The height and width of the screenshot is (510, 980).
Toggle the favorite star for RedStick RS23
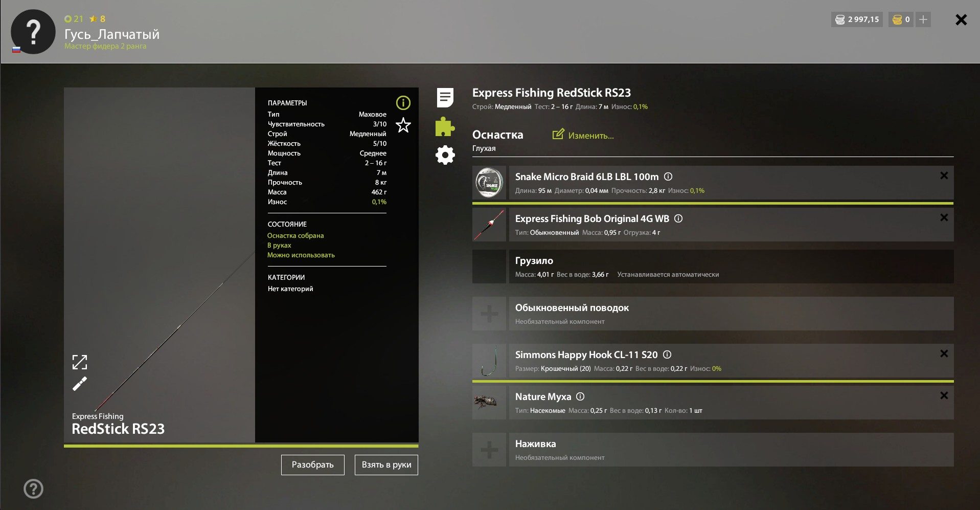pos(403,125)
